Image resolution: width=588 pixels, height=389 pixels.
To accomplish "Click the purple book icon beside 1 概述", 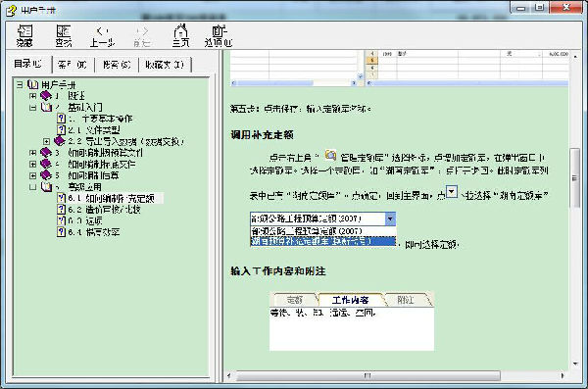I will [x=46, y=96].
